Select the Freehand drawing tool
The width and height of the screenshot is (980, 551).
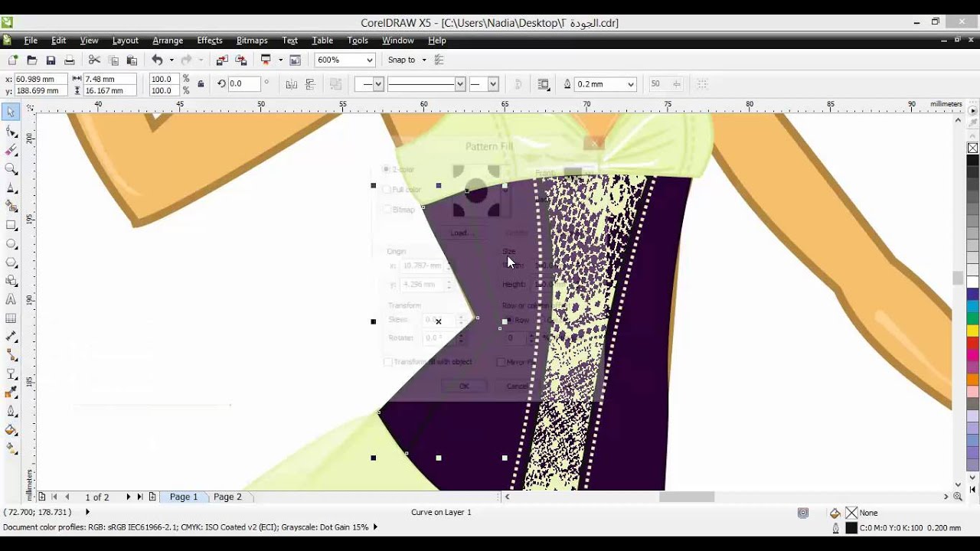tap(11, 187)
